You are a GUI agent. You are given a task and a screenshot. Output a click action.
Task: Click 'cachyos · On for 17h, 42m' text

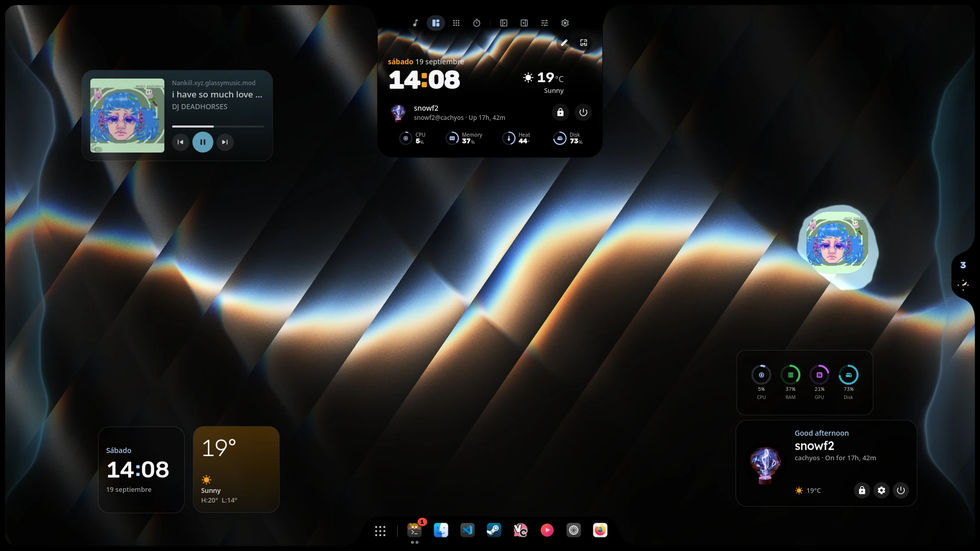[835, 458]
